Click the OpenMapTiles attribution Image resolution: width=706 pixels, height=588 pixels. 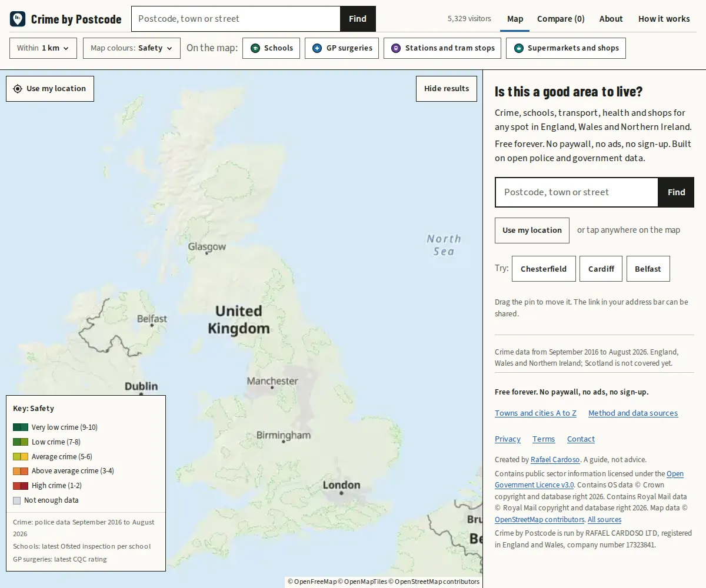pos(362,582)
